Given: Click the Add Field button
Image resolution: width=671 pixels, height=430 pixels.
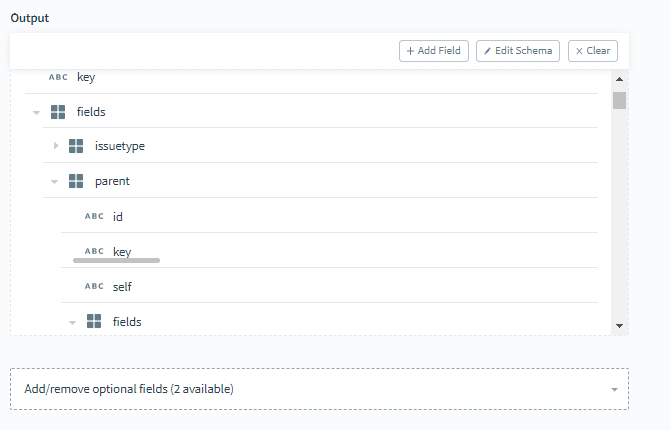Looking at the screenshot, I should (434, 51).
